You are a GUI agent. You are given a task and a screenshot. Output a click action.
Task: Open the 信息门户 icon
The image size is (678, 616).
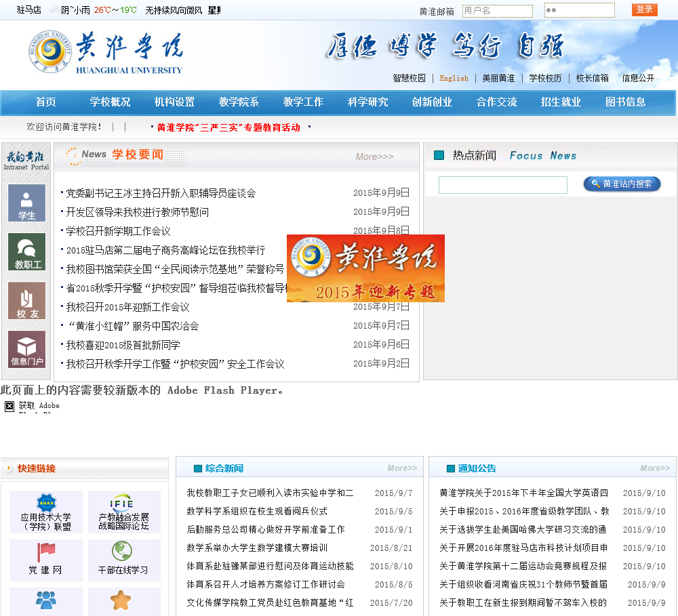click(26, 349)
